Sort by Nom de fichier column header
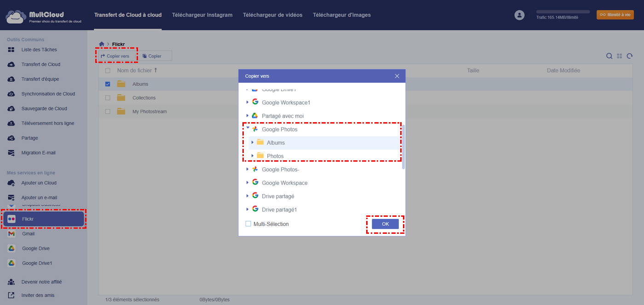Viewport: 644px width, 305px height. [x=137, y=71]
